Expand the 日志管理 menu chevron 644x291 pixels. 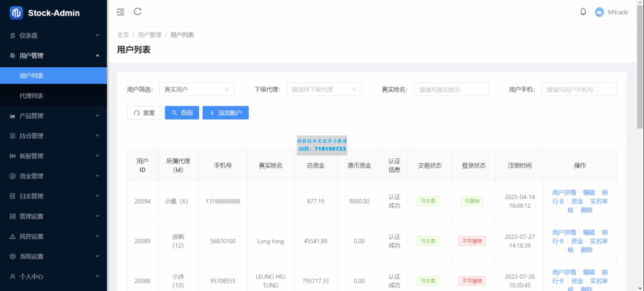[x=97, y=196]
